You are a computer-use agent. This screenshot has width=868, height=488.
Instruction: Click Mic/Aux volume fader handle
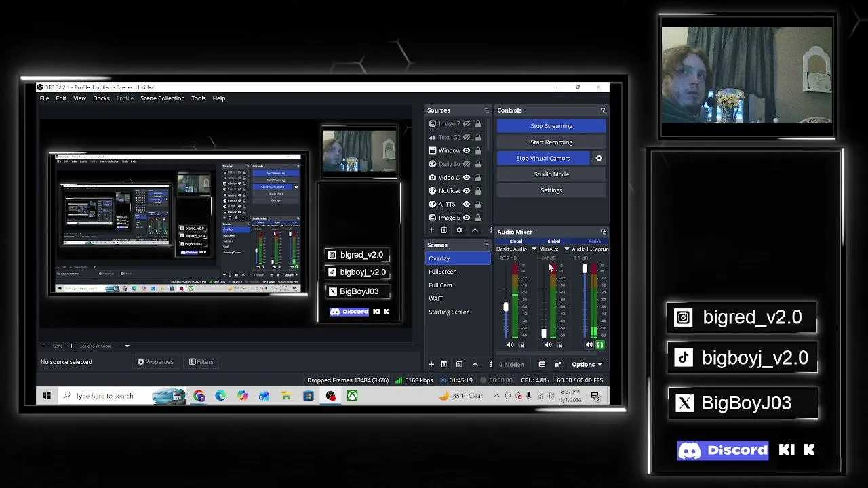coord(543,333)
